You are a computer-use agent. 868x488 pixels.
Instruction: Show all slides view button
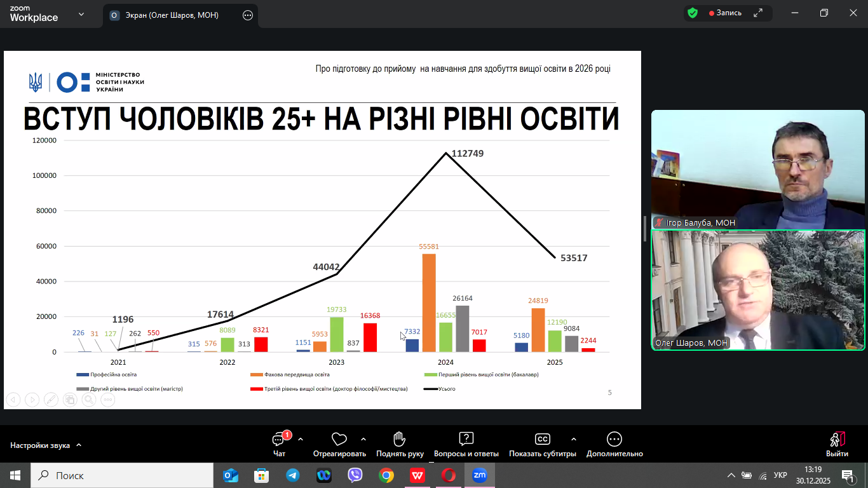click(70, 400)
